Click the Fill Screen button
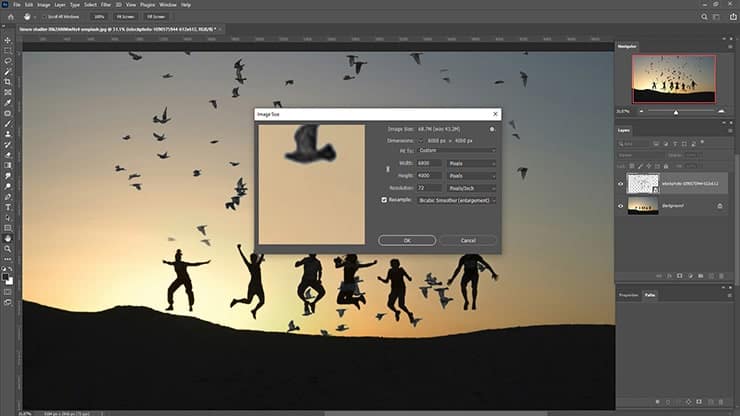This screenshot has height=416, width=740. coord(156,17)
